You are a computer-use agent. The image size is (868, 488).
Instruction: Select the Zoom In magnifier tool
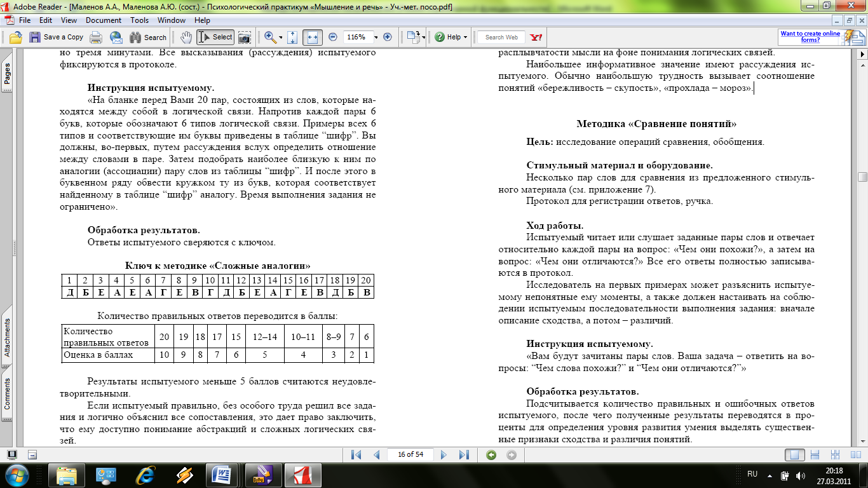click(x=269, y=37)
